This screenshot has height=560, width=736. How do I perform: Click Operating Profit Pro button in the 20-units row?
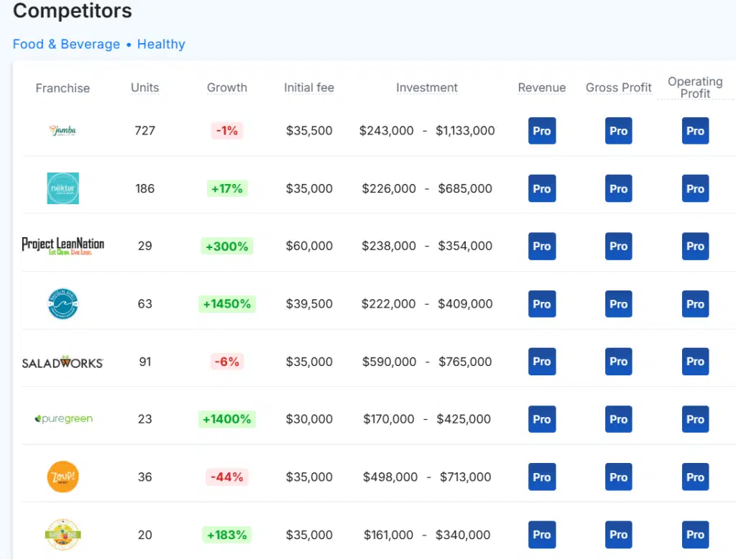695,535
